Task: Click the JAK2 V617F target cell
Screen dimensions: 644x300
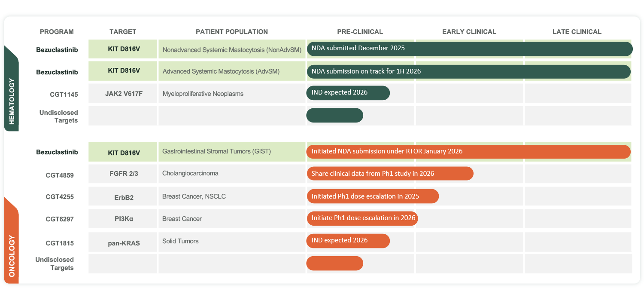Action: [123, 94]
